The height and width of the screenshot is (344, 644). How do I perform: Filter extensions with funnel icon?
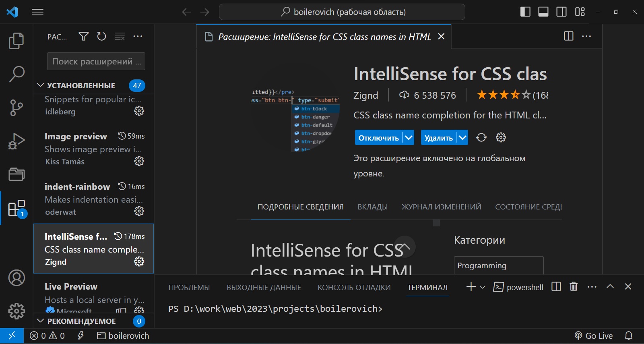(83, 37)
